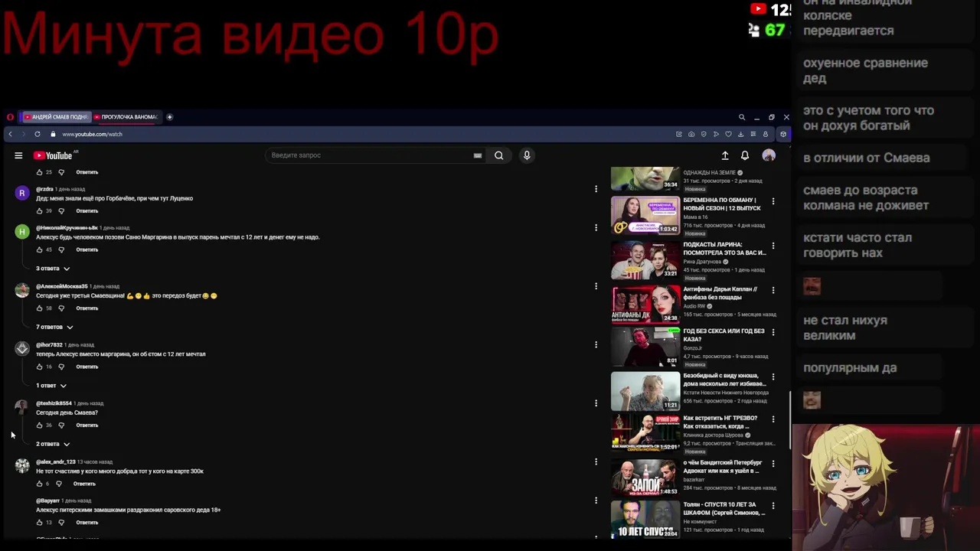
Task: Like the @rzdra comment with 39 likes
Action: click(40, 210)
